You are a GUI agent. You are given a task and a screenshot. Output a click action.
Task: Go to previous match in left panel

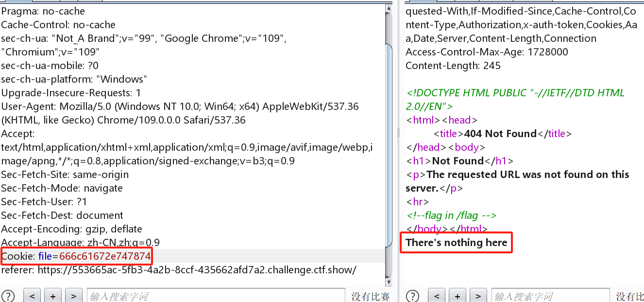click(x=32, y=295)
